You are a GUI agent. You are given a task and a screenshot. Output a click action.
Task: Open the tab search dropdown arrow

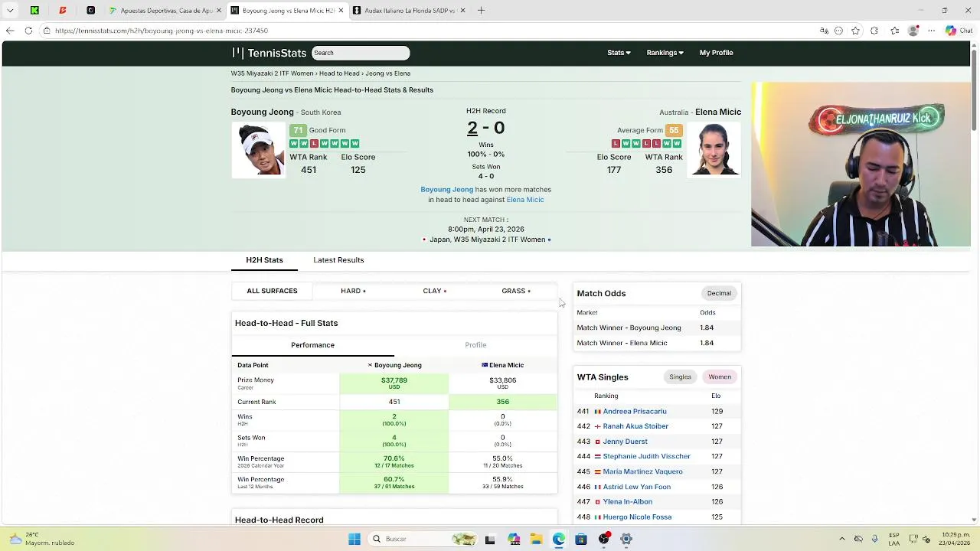point(10,11)
